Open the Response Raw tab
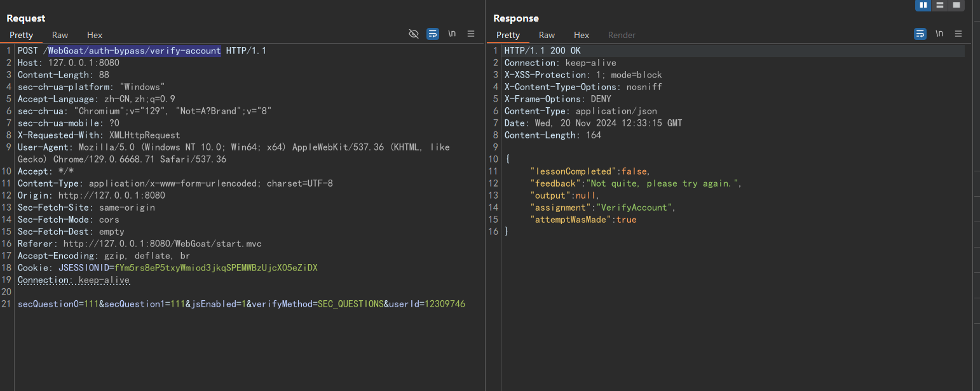 coord(547,35)
